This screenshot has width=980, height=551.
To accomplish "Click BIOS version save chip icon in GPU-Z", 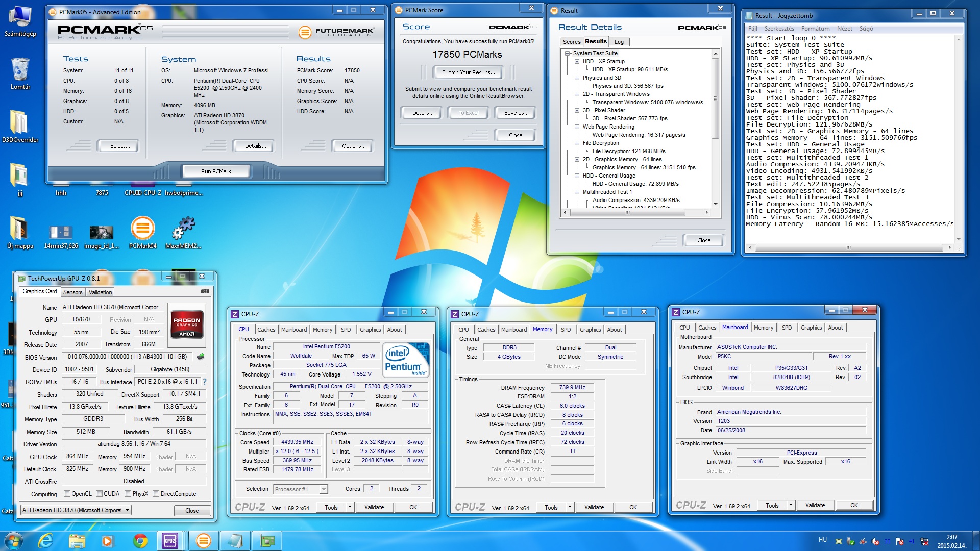I will [201, 357].
